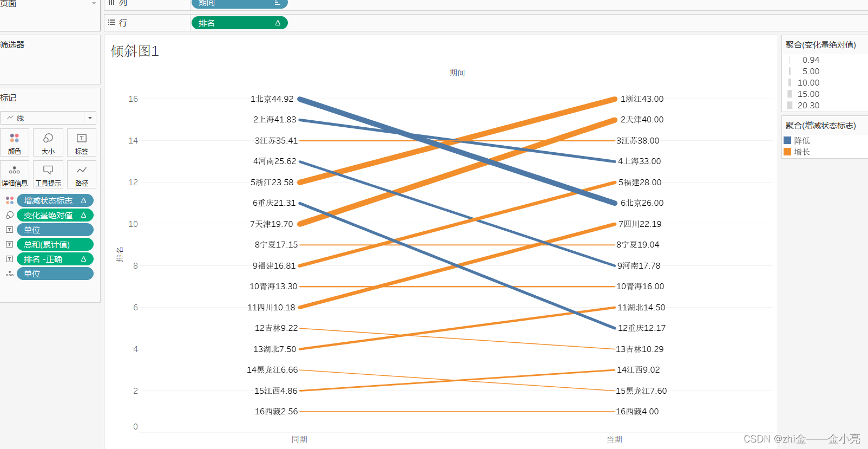This screenshot has width=868, height=449.
Task: Click the label 5福建28.00
Action: 640,183
